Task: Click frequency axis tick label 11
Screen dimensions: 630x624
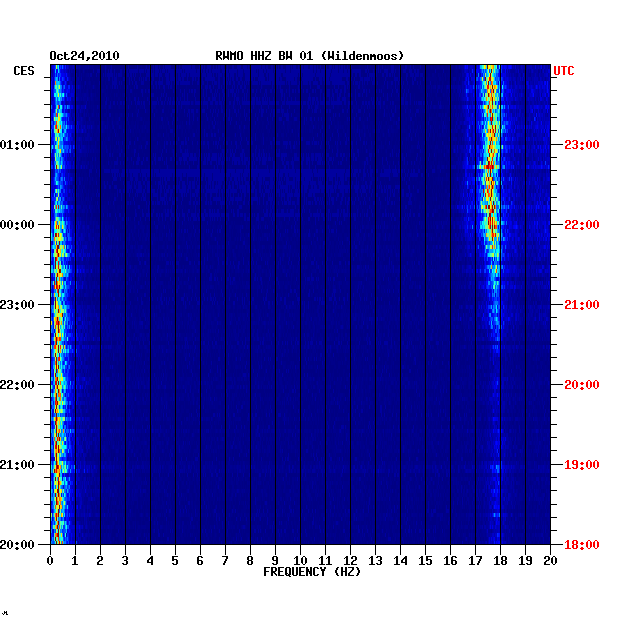Action: (x=325, y=561)
